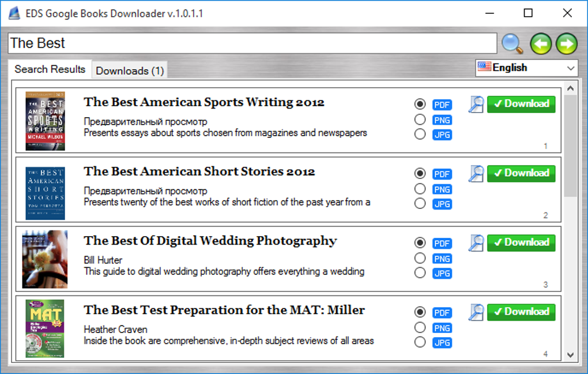This screenshot has width=588, height=374.
Task: Preview The Best American Short Stories 2012
Action: pyautogui.click(x=476, y=174)
